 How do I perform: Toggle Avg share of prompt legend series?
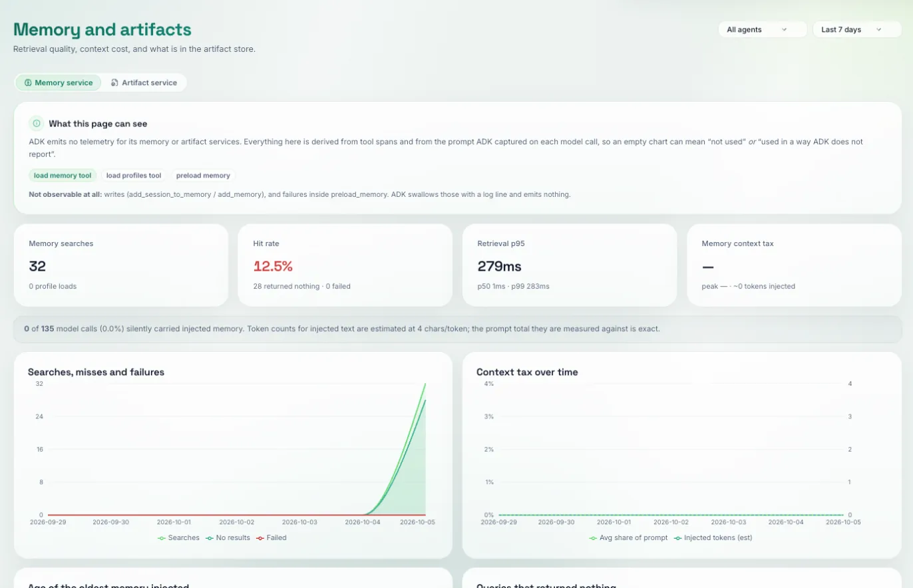point(628,537)
